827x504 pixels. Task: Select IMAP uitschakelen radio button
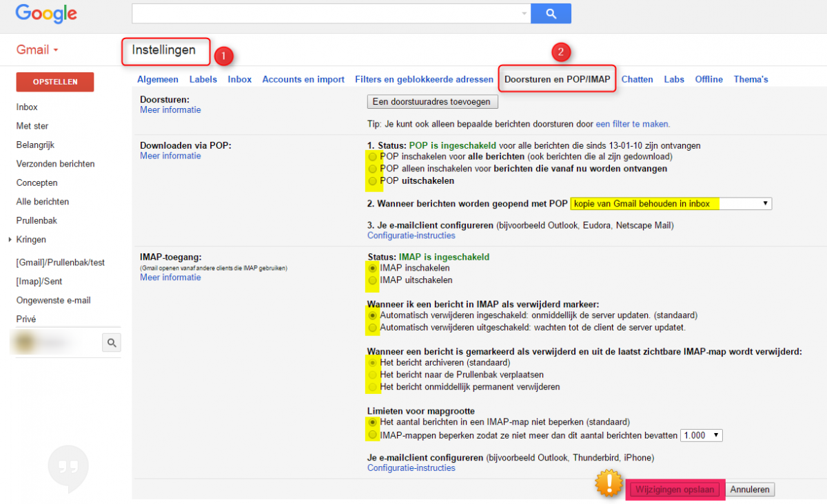[x=373, y=280]
